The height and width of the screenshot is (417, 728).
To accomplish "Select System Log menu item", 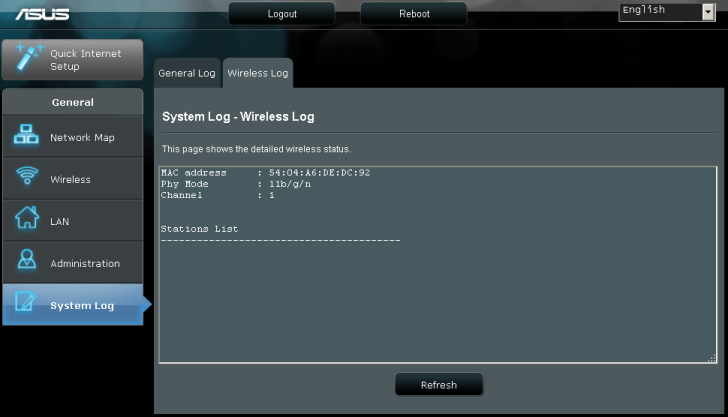I will (72, 305).
